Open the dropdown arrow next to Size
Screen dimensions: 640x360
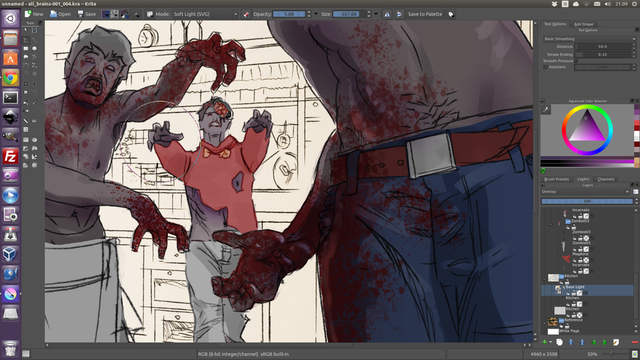click(376, 14)
